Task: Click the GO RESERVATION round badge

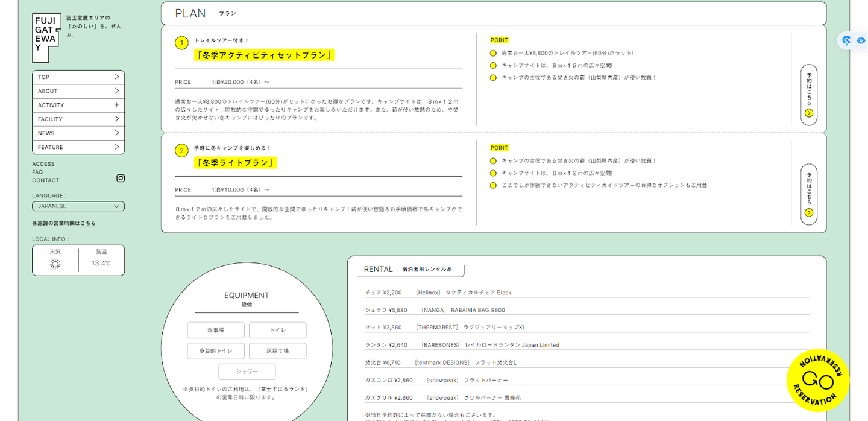Action: (x=818, y=381)
